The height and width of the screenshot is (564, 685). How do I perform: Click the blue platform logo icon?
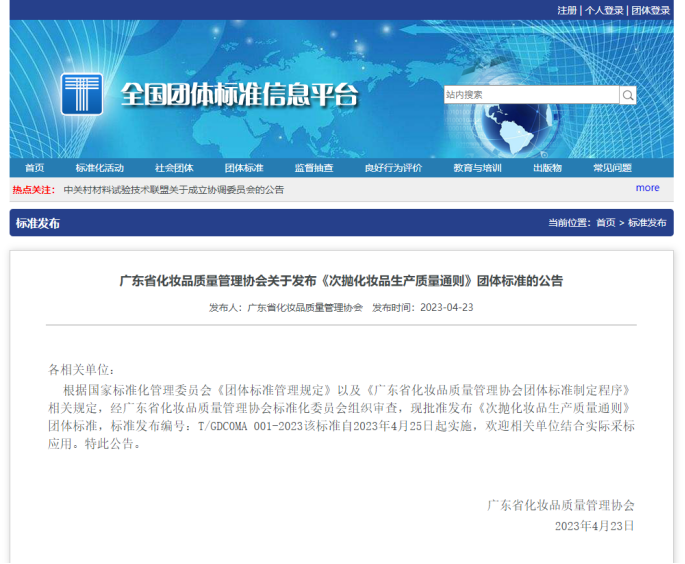pyautogui.click(x=82, y=95)
